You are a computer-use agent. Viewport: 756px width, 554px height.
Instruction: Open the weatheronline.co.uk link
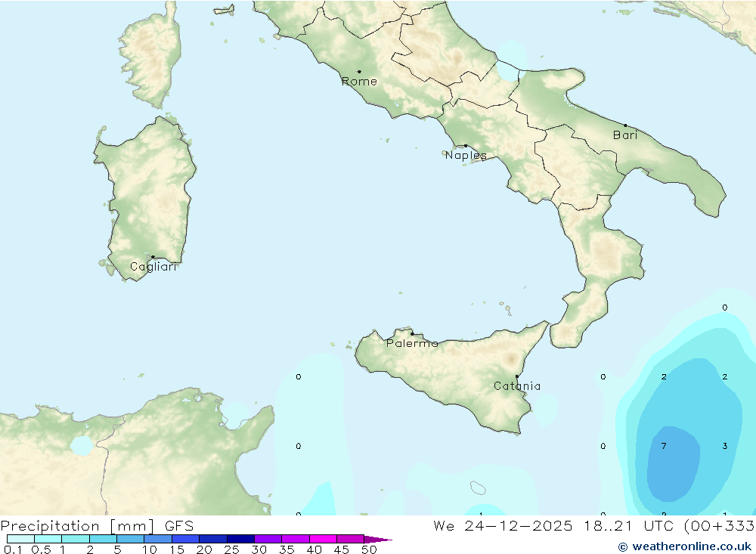692,546
